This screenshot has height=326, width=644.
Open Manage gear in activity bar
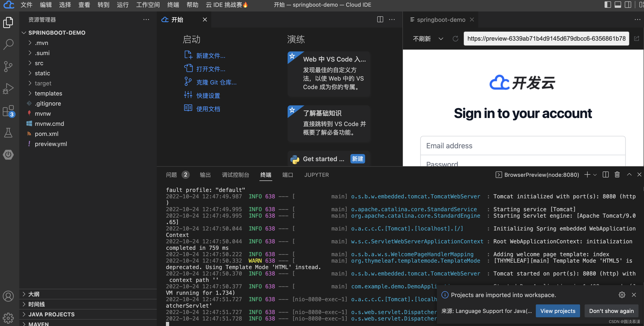(8, 318)
